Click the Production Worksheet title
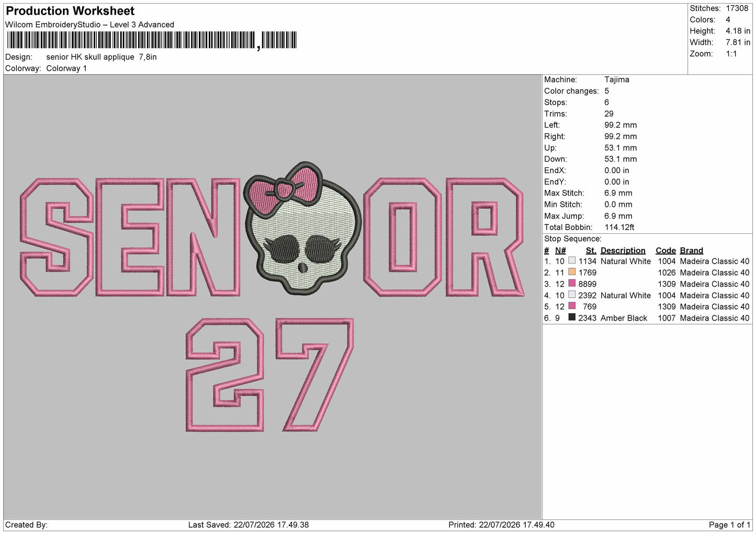 tap(70, 11)
